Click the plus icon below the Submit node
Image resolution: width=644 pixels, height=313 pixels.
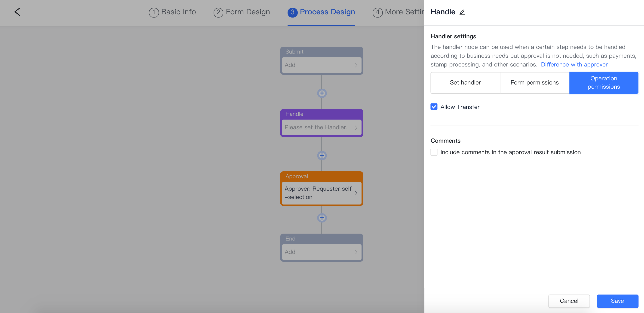[x=322, y=93]
